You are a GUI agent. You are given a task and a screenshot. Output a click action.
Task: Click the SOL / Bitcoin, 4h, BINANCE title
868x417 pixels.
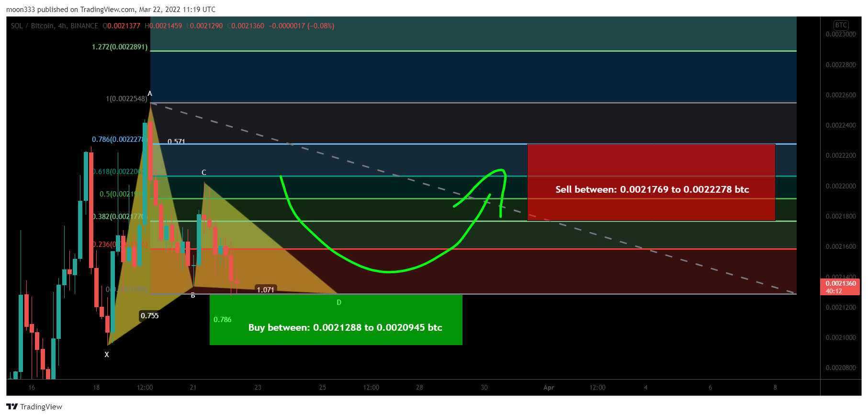point(55,26)
